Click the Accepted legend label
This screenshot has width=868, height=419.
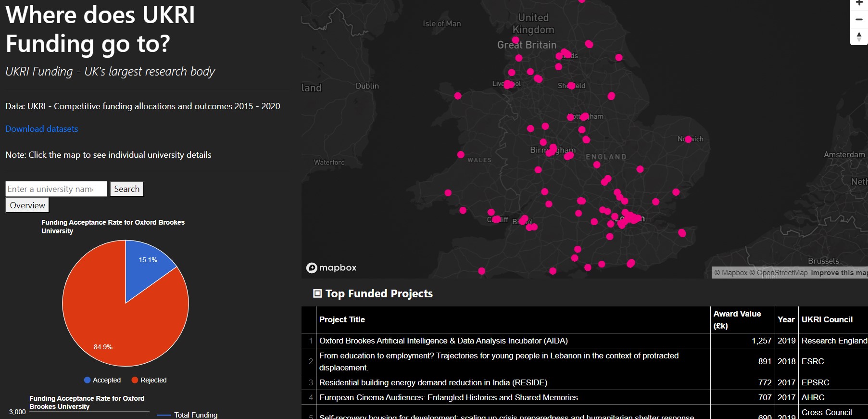(107, 380)
